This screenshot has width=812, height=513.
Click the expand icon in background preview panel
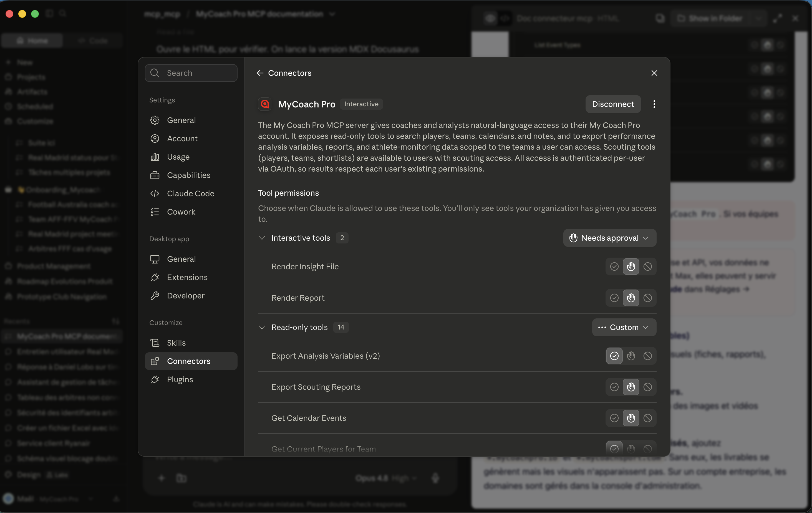(777, 18)
